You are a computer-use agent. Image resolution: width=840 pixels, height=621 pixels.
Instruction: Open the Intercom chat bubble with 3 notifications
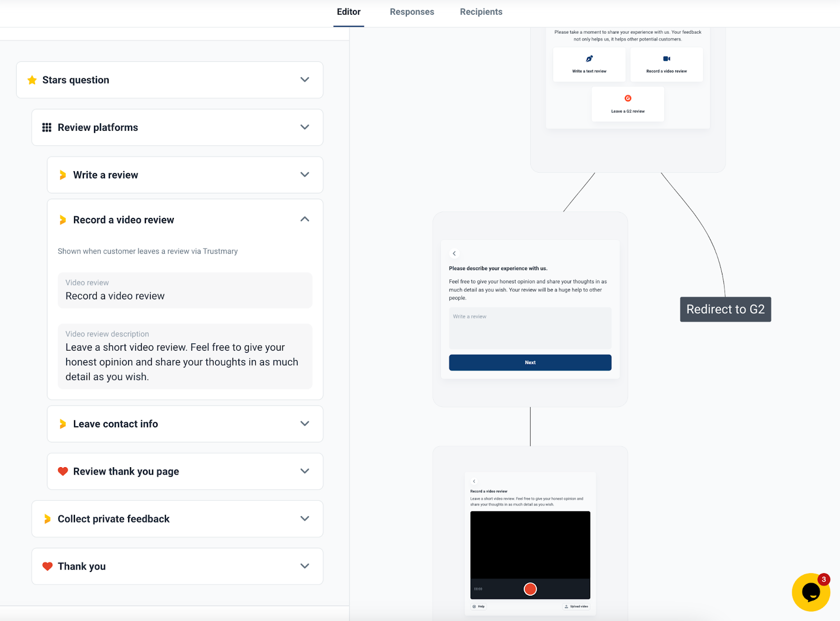[x=811, y=592]
